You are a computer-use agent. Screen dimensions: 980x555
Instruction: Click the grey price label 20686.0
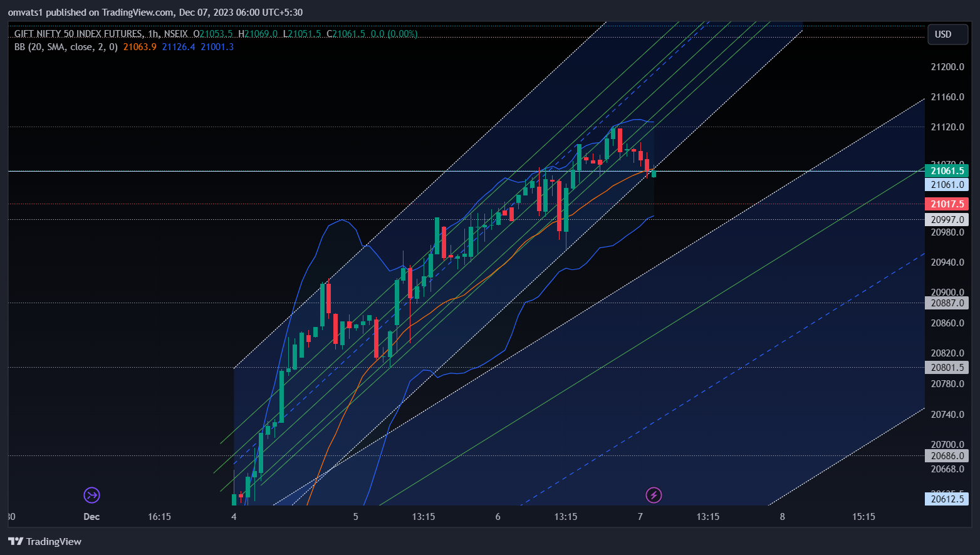[x=947, y=456]
